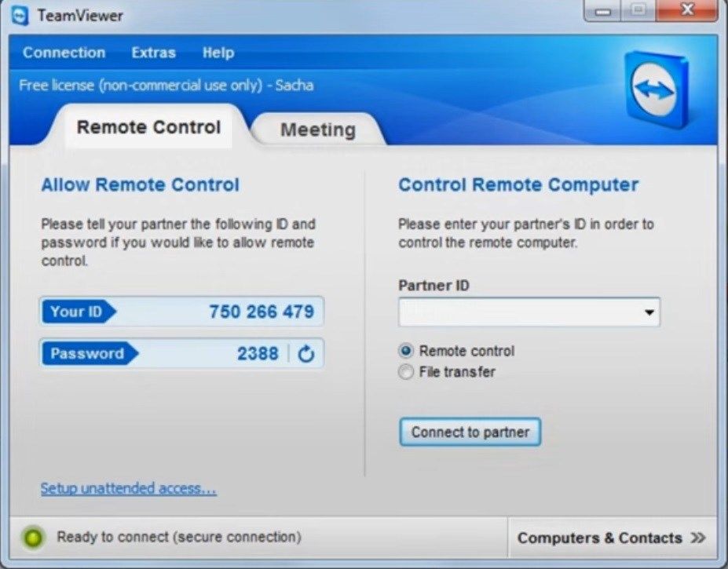Open the Help menu
This screenshot has height=569, width=728.
point(218,53)
